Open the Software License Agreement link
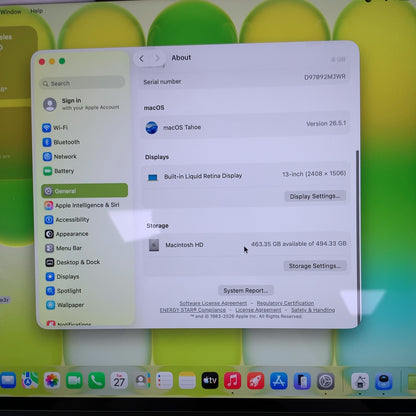416x416 pixels. pos(213,303)
